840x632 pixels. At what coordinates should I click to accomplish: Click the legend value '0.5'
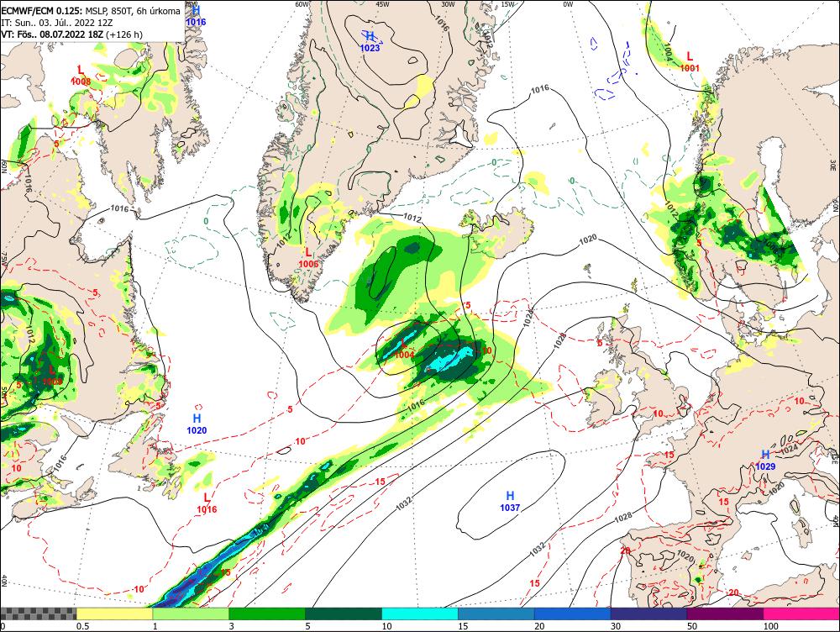[x=82, y=626]
